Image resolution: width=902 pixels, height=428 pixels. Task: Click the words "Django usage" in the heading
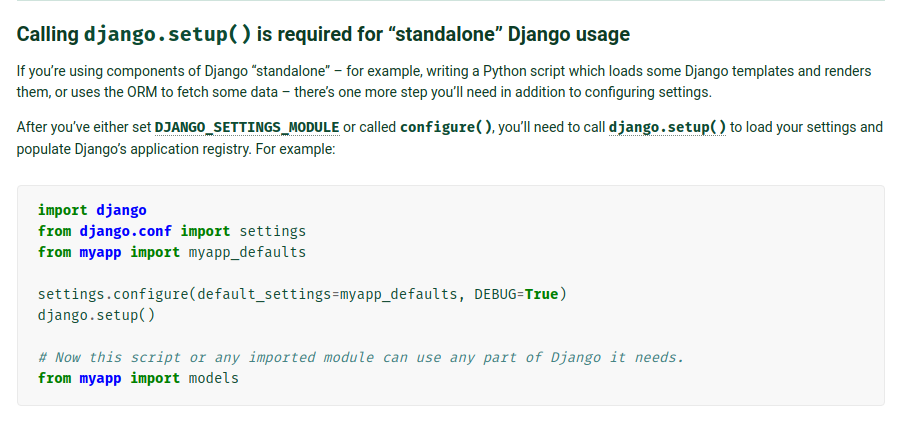pos(569,34)
